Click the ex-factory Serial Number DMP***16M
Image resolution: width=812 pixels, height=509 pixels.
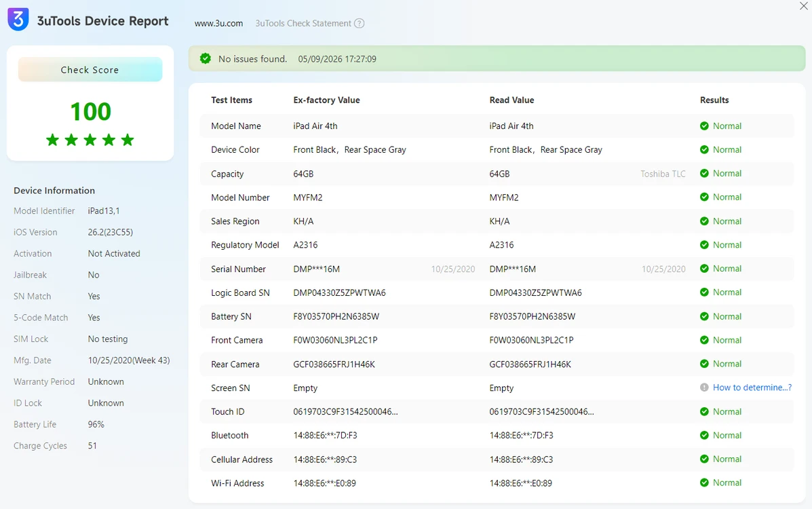[x=316, y=269]
